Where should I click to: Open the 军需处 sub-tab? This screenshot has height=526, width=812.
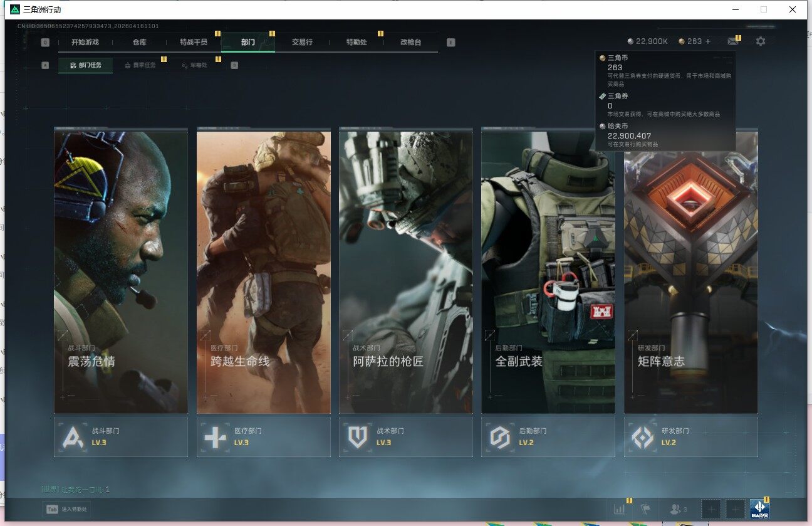pyautogui.click(x=195, y=65)
